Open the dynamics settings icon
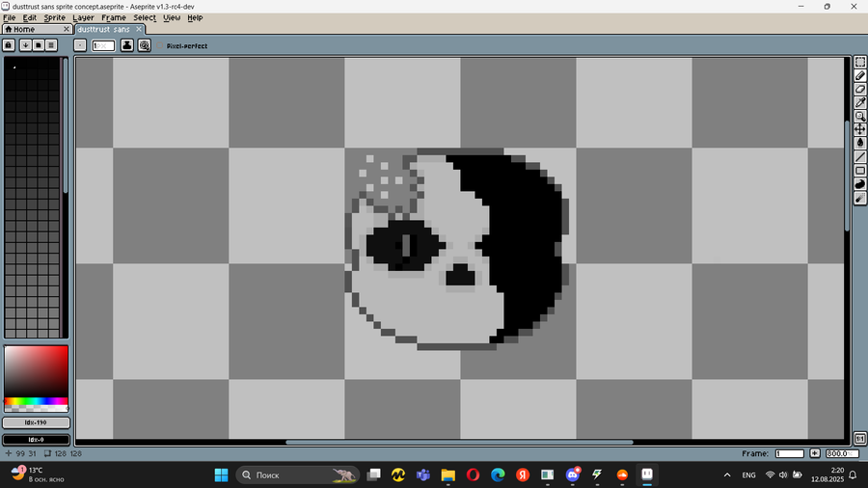The width and height of the screenshot is (868, 488). coord(145,45)
